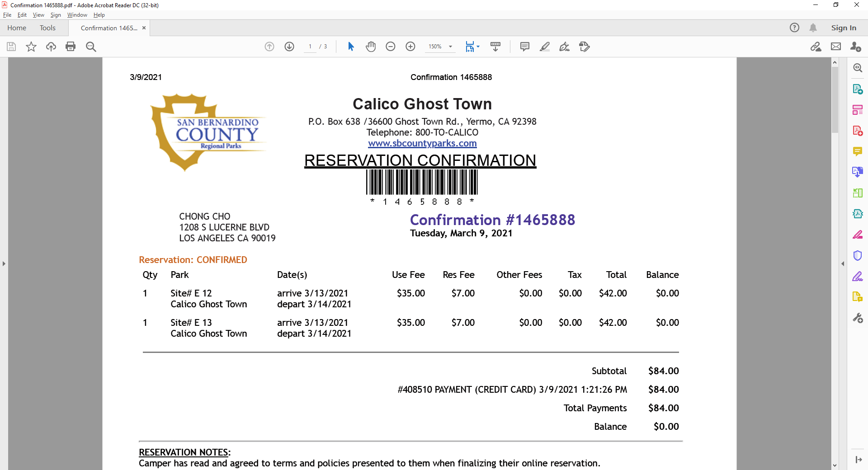Open More Tools wrench in sidebar
Screen dimensions: 868x470
pos(858,318)
